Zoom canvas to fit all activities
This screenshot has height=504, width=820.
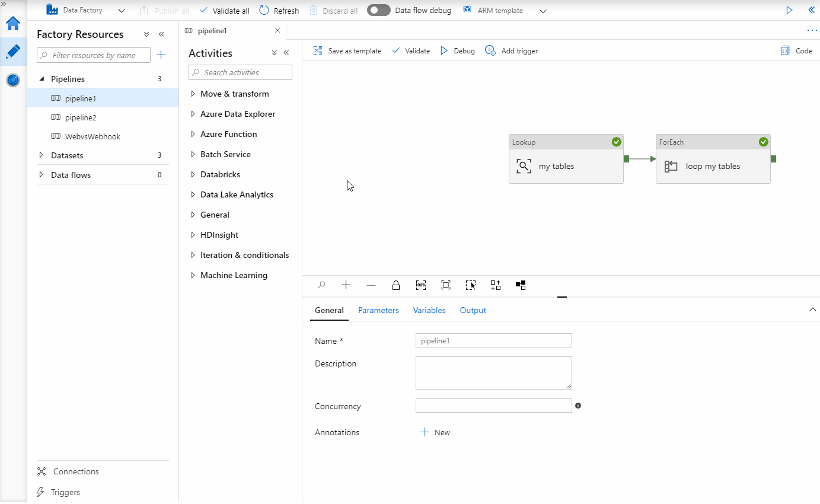(445, 285)
